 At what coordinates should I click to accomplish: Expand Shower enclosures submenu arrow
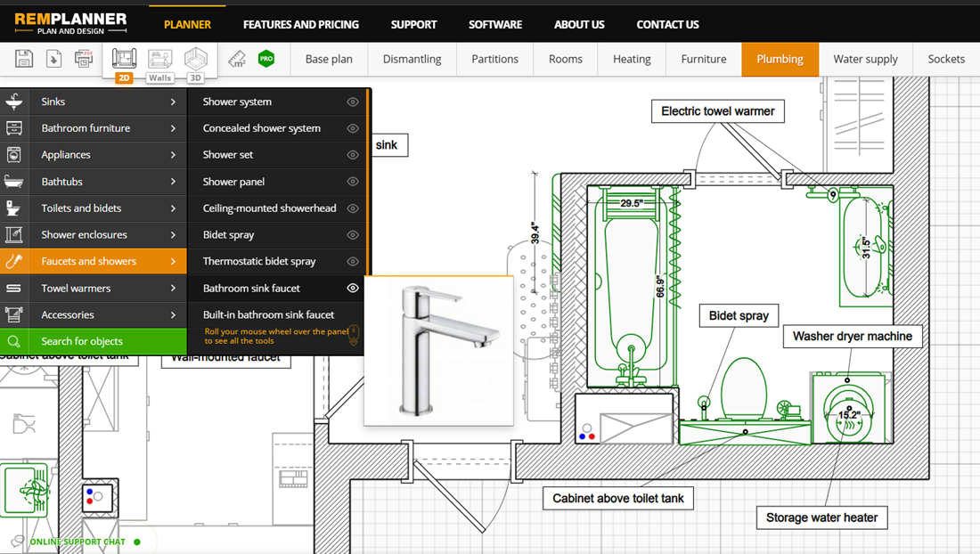click(x=173, y=235)
